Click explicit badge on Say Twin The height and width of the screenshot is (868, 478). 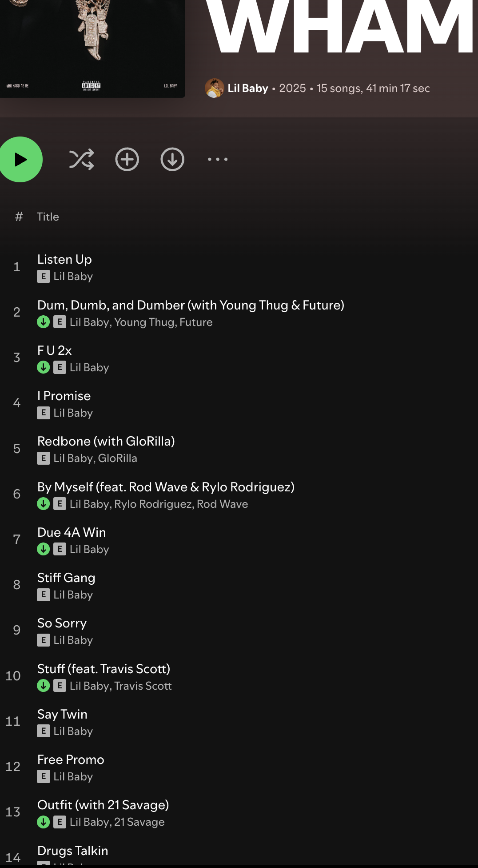pos(44,731)
